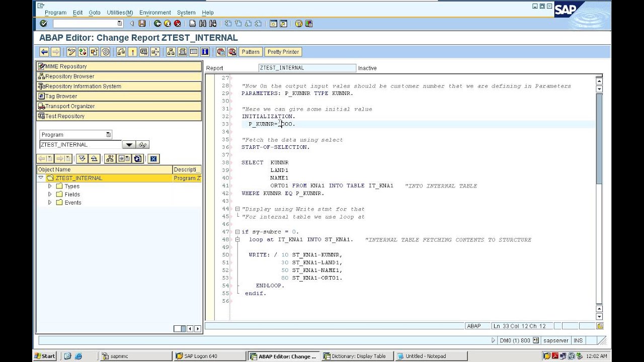Image resolution: width=644 pixels, height=362 pixels.
Task: Open the Utilities(M) menu
Action: pos(120,13)
